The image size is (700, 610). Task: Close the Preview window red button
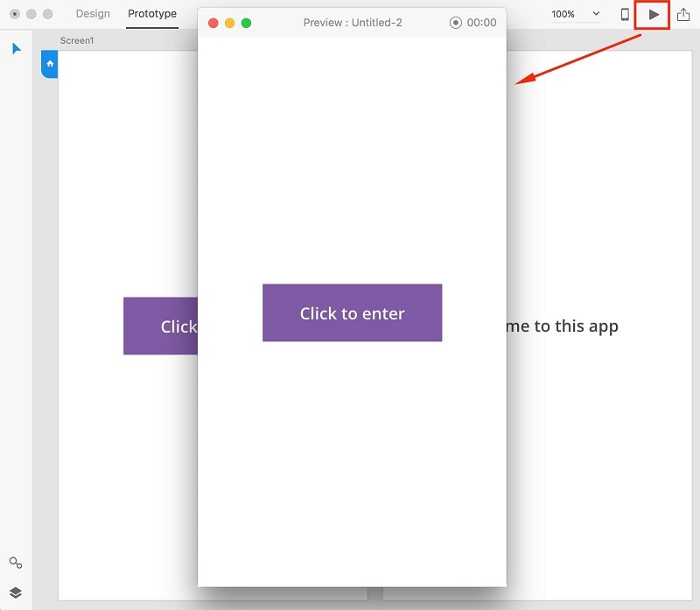(x=213, y=23)
